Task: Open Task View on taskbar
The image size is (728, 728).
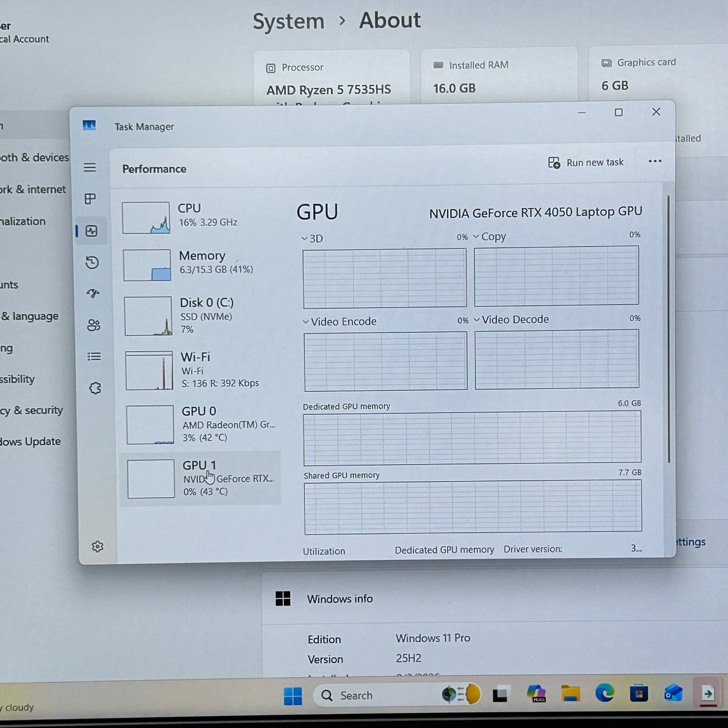Action: [500, 695]
